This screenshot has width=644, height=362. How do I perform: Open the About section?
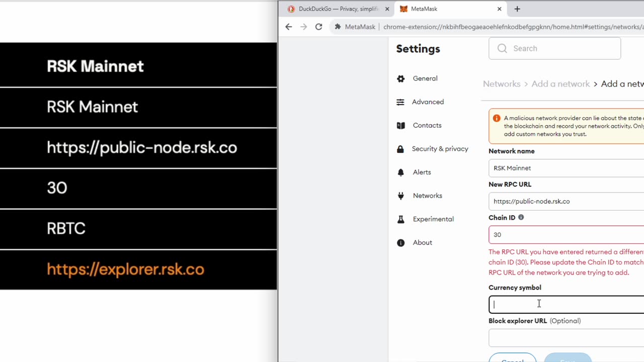click(x=422, y=243)
